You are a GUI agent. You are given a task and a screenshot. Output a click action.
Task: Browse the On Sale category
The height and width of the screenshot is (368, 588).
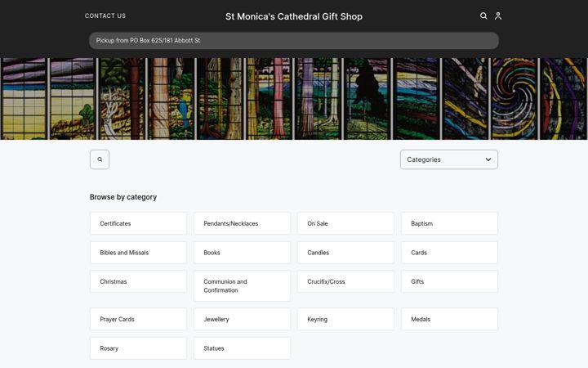(345, 223)
